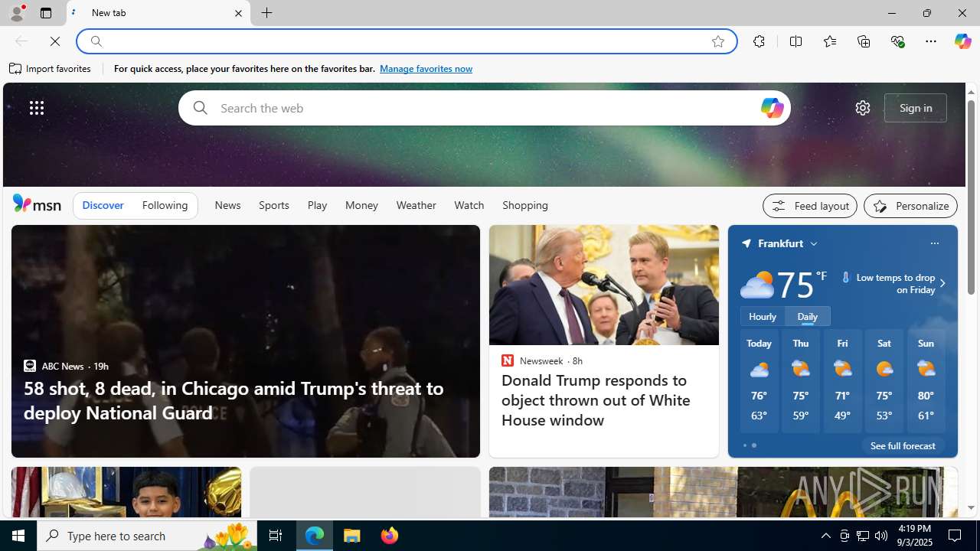Open the Chicago shooting ABC News story

point(234,400)
